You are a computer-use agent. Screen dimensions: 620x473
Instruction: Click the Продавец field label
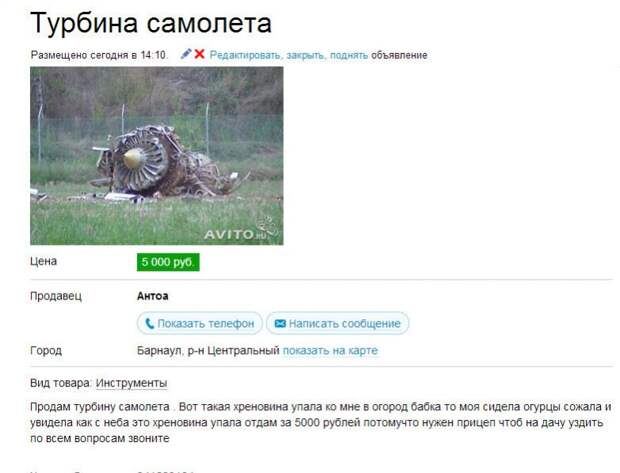[56, 296]
